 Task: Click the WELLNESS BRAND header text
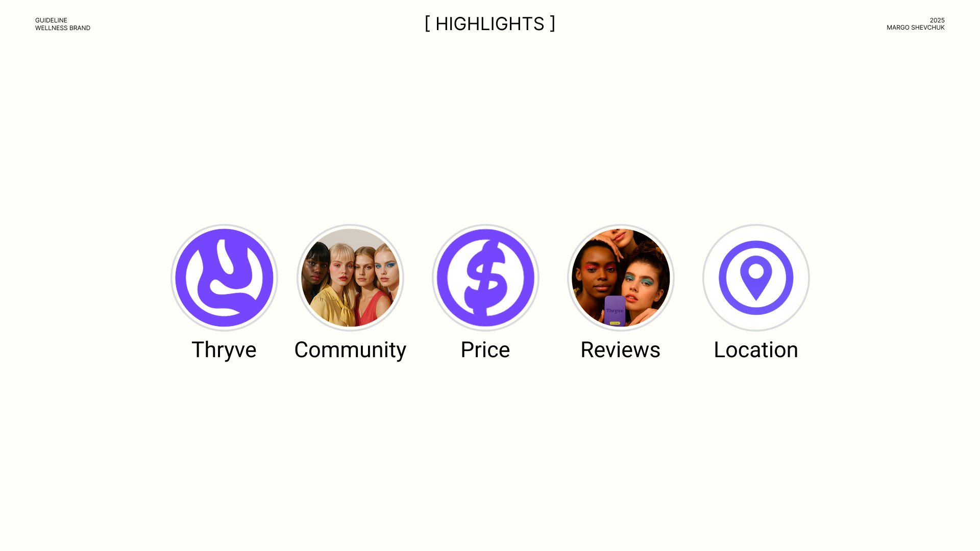[63, 28]
